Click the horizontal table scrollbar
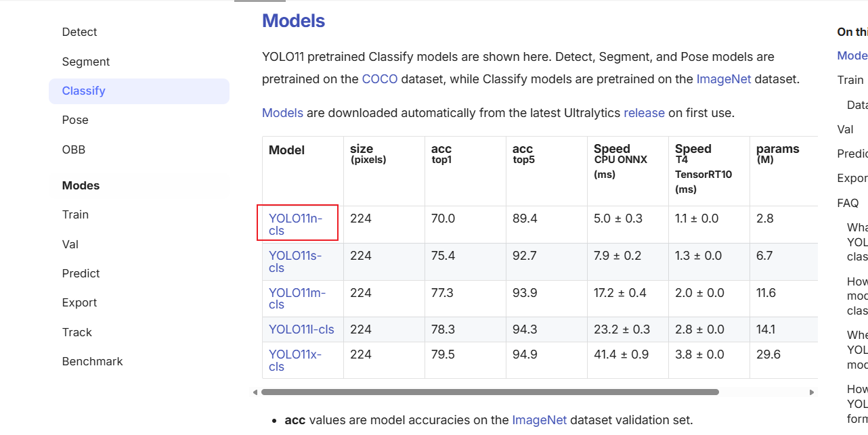The height and width of the screenshot is (435, 868). pyautogui.click(x=490, y=392)
